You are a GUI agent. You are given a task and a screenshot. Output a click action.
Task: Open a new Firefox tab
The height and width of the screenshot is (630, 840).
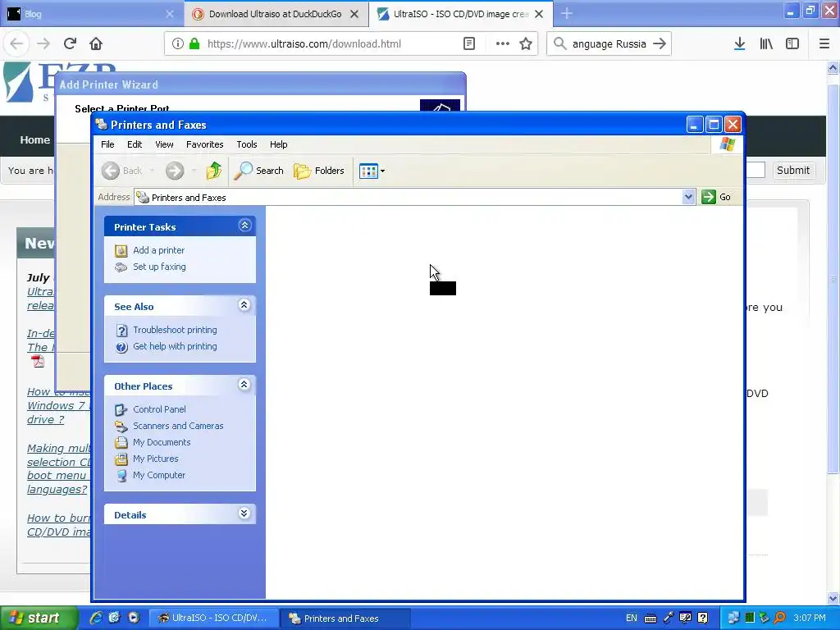coord(567,14)
